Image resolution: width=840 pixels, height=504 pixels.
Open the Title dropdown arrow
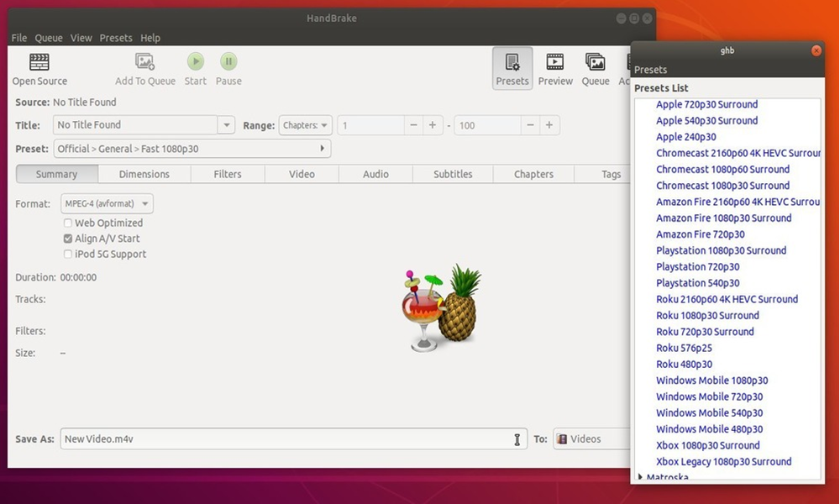[x=226, y=125]
